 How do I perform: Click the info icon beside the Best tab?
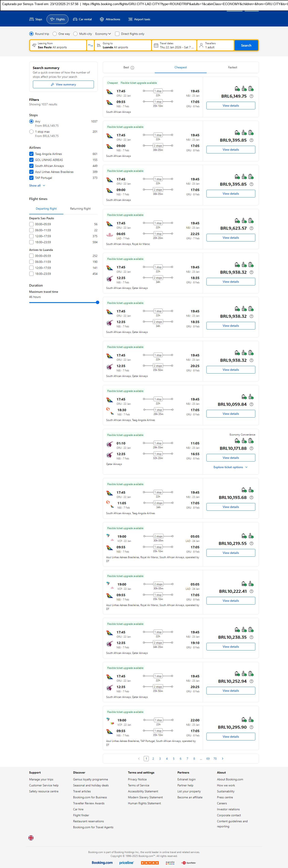pos(132,68)
